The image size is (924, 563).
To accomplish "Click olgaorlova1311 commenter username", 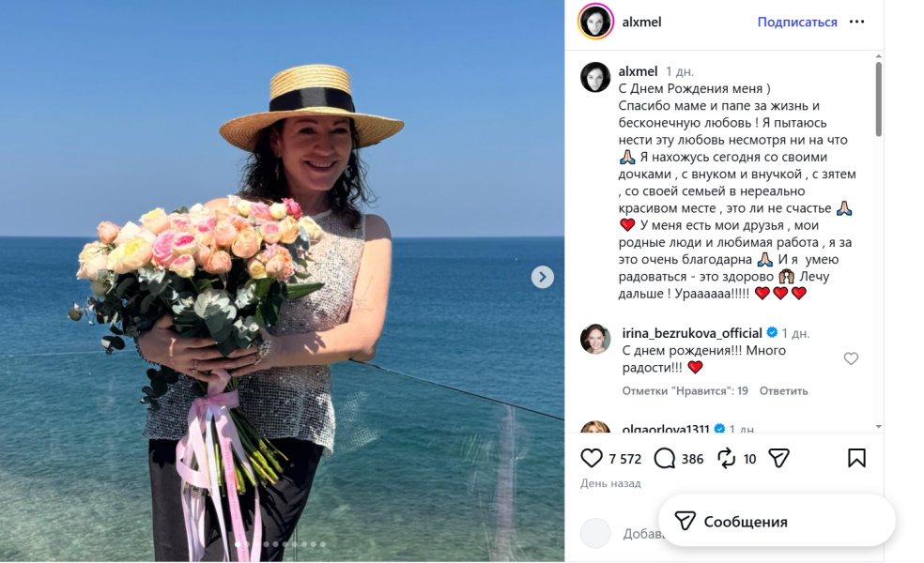I will pos(666,429).
